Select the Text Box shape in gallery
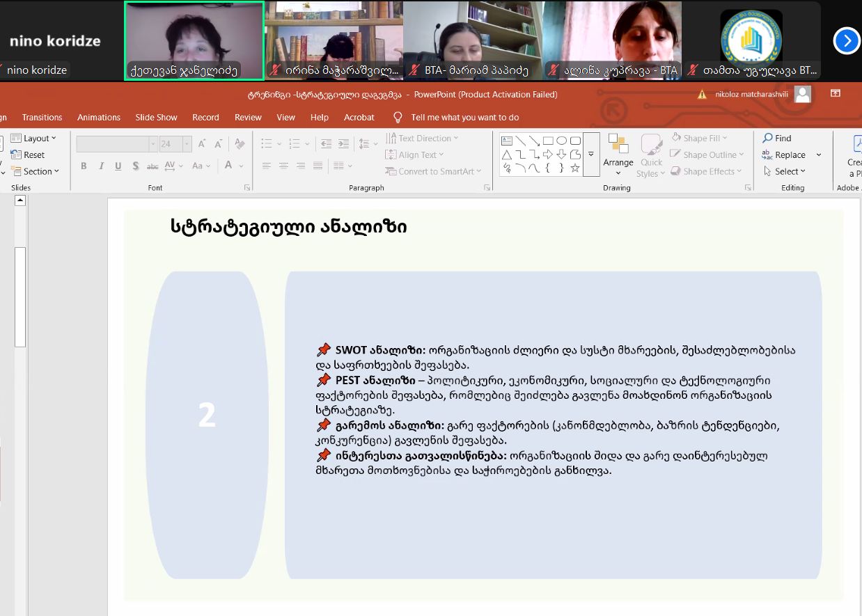 coord(507,141)
